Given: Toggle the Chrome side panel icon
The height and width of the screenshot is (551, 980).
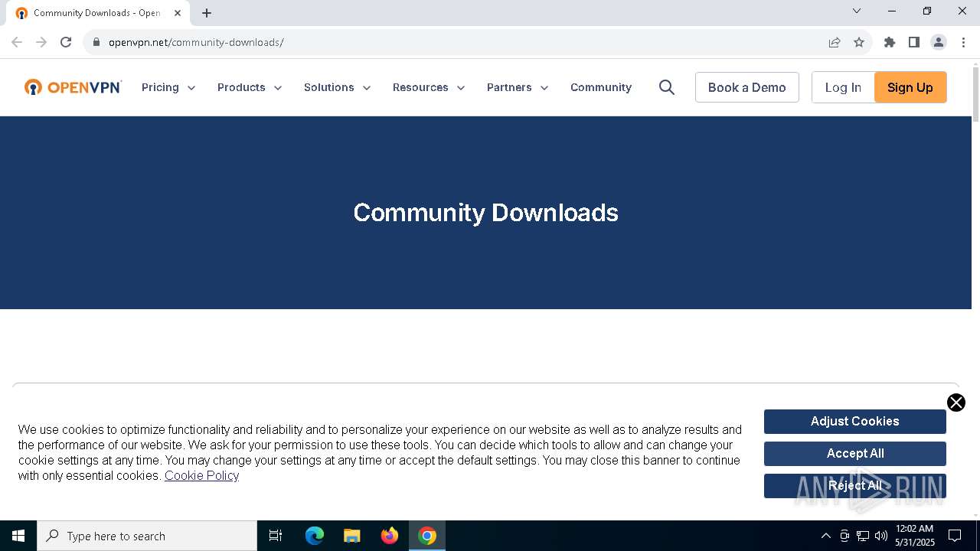Looking at the screenshot, I should point(914,42).
